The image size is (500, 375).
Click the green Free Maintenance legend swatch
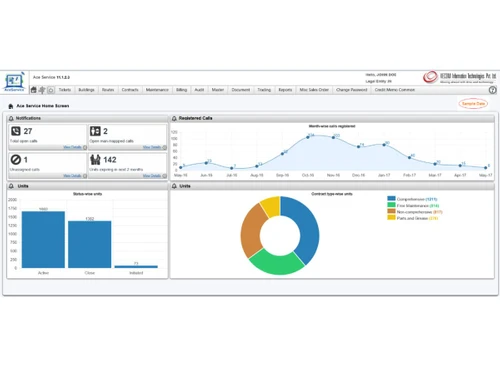(x=391, y=205)
